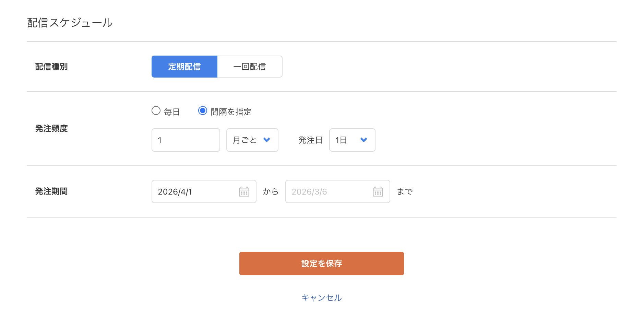Open the calendar icon for the end date
Viewport: 644px width, 315px height.
[x=378, y=191]
